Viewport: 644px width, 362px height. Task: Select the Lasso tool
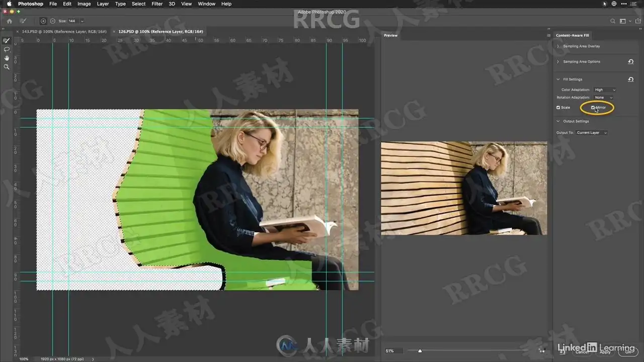(x=7, y=49)
